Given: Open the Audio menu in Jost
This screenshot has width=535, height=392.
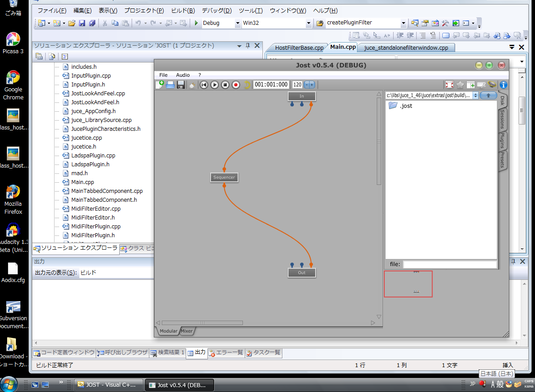Looking at the screenshot, I should tap(183, 75).
